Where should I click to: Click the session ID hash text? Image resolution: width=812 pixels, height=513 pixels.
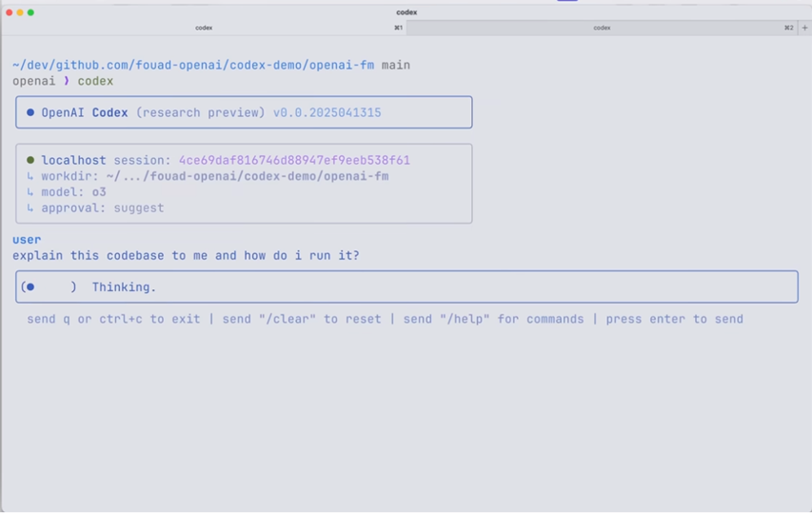pyautogui.click(x=294, y=160)
